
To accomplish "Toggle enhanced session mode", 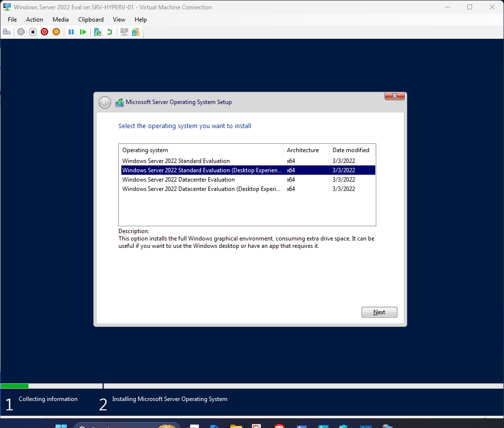I will click(x=124, y=31).
